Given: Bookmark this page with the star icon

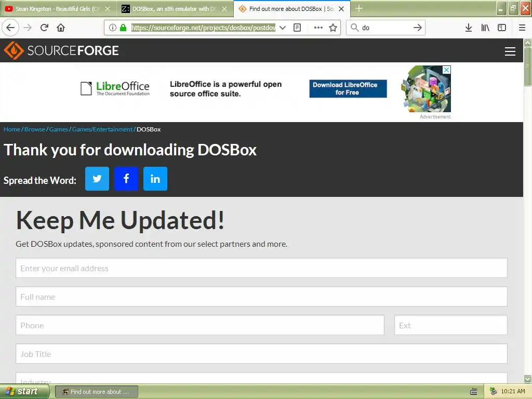Looking at the screenshot, I should pyautogui.click(x=333, y=28).
